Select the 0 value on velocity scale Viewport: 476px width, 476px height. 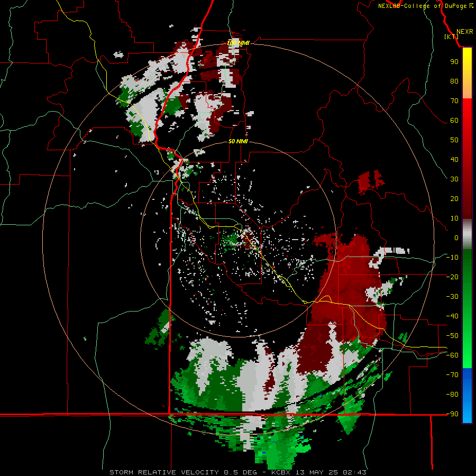(x=456, y=237)
